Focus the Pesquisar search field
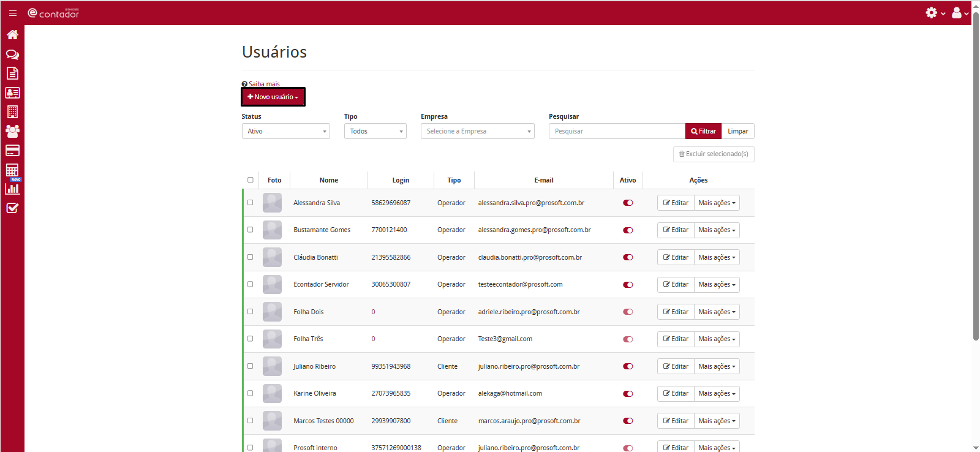This screenshot has height=452, width=980. click(616, 131)
